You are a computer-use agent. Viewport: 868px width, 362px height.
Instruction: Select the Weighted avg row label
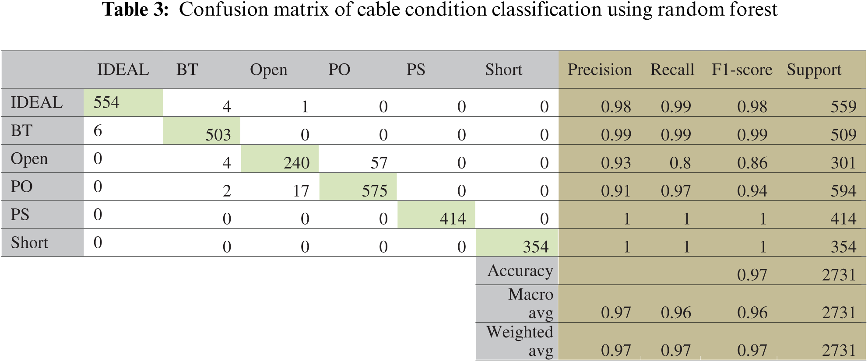click(520, 341)
